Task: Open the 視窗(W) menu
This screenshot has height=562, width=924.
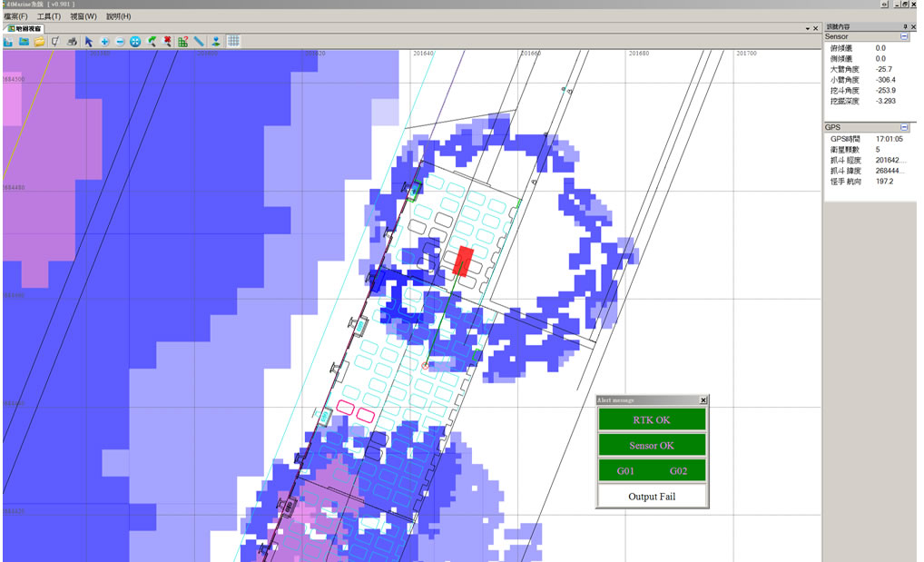Action: coord(84,16)
